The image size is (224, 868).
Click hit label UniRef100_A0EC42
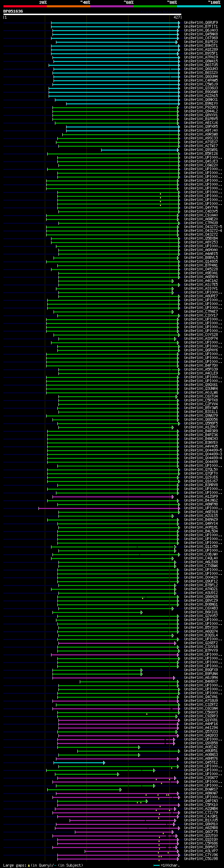(201, 747)
